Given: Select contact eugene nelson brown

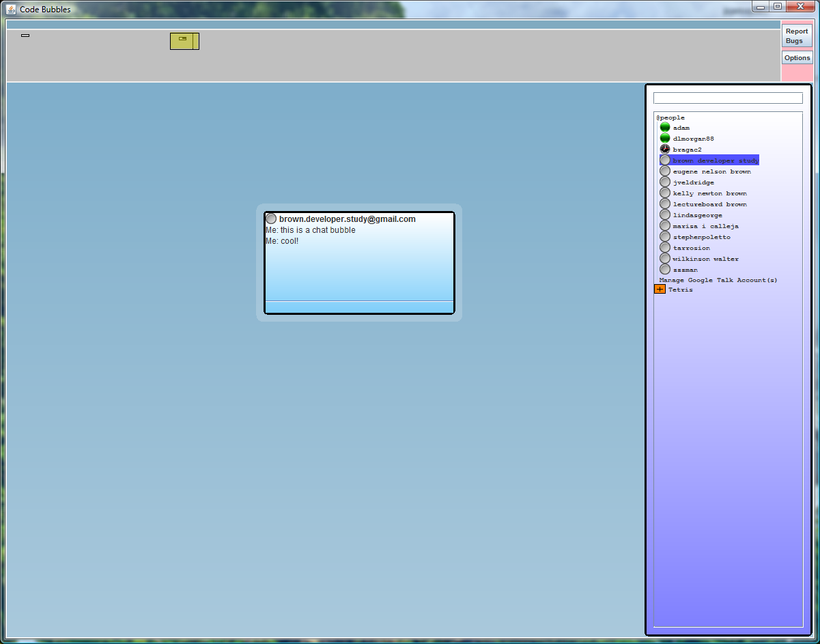Looking at the screenshot, I should [x=712, y=171].
